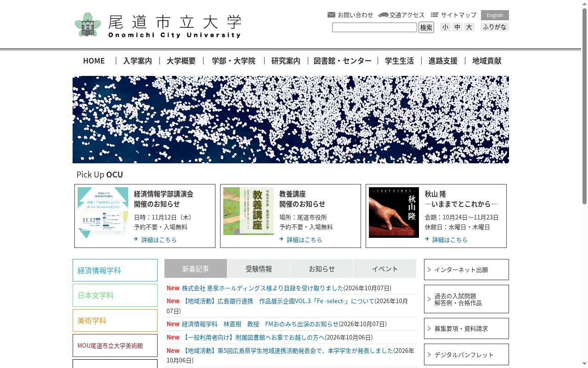
Task: Open 地域貢献 menu
Action: pos(487,61)
